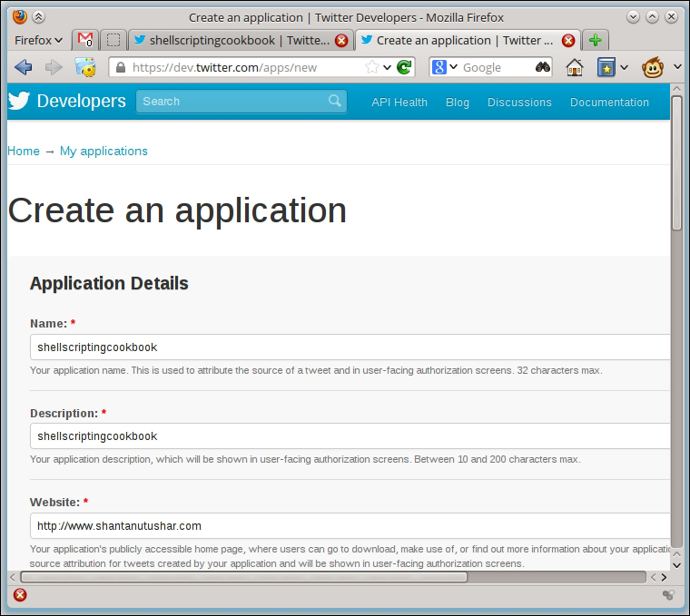Close the shellscriptingcookbook Twitter tab
The image size is (690, 616).
pos(341,41)
